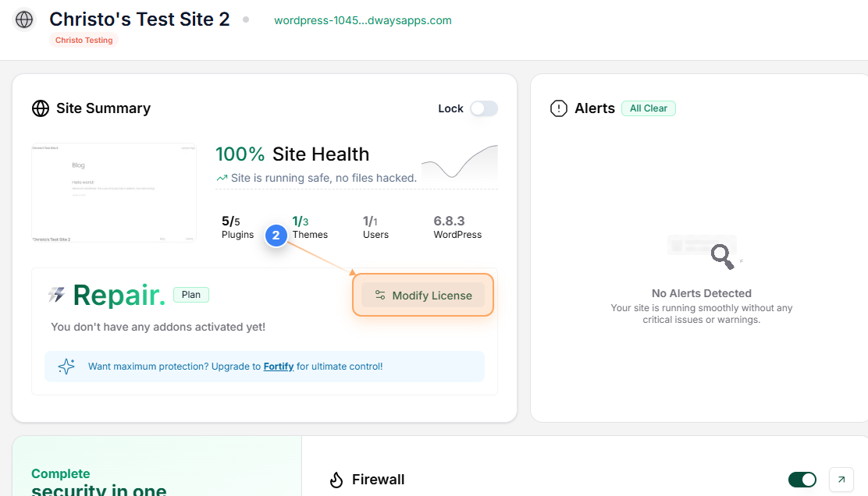Click the flame icon next to Firewall
The image size is (868, 496).
(x=336, y=480)
